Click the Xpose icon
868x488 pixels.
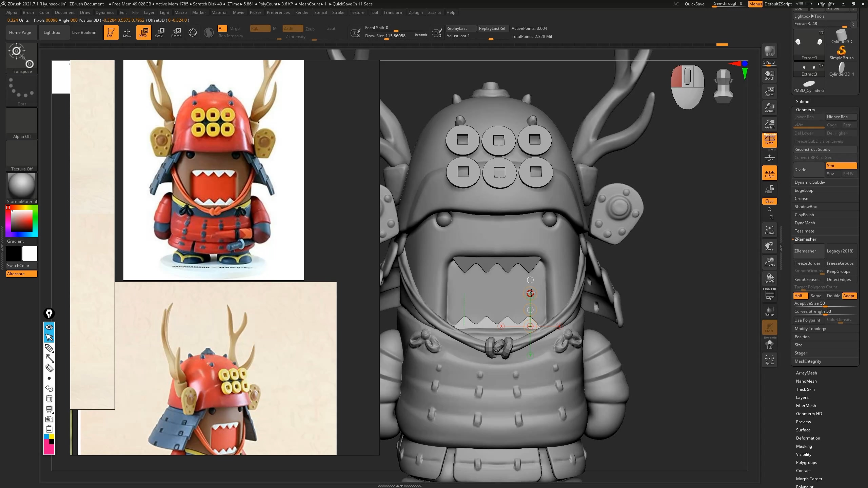(x=769, y=360)
